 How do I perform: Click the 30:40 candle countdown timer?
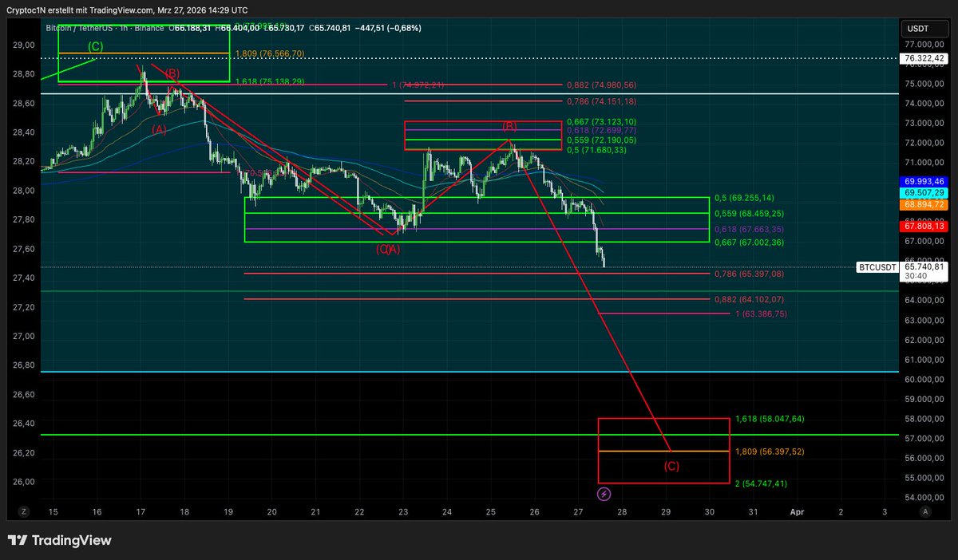point(915,276)
